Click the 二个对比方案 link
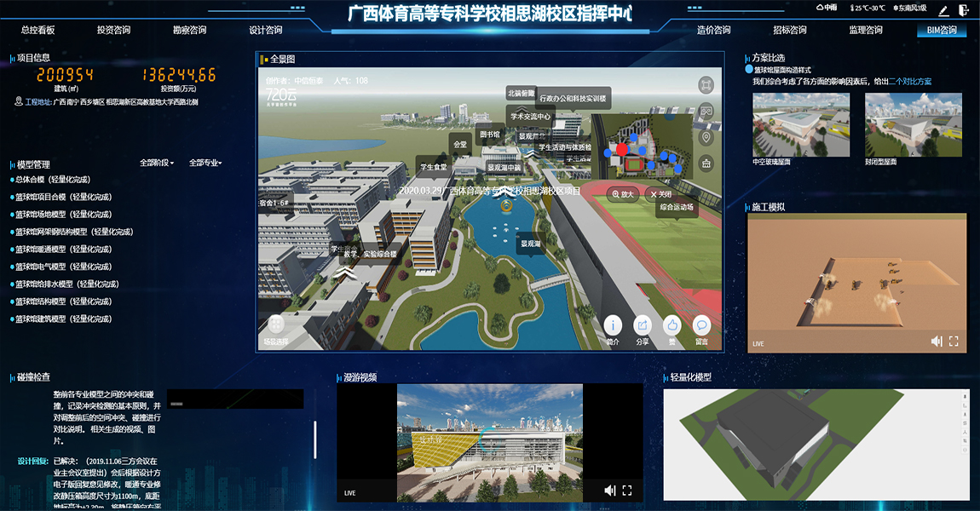This screenshot has height=511, width=980. [x=910, y=82]
